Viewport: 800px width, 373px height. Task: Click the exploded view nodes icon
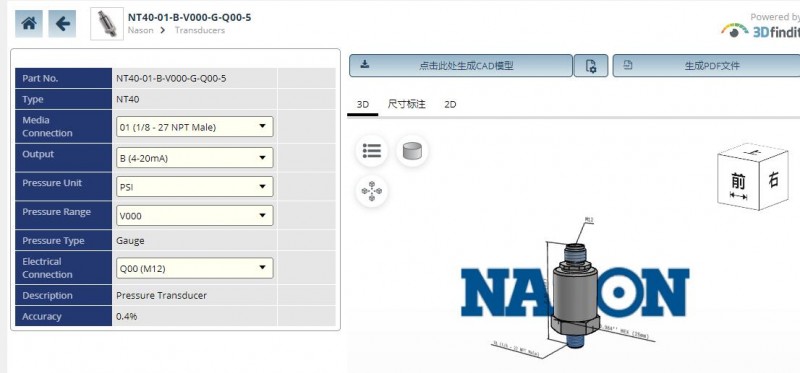click(372, 191)
